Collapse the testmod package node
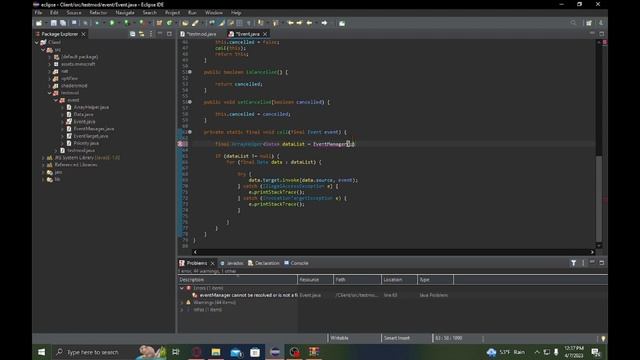This screenshot has width=640, height=360. [x=50, y=93]
